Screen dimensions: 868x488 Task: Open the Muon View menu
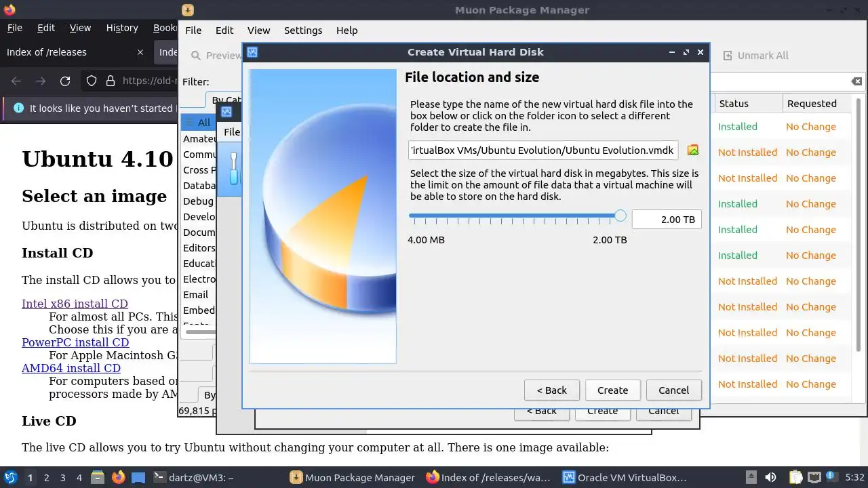click(258, 30)
